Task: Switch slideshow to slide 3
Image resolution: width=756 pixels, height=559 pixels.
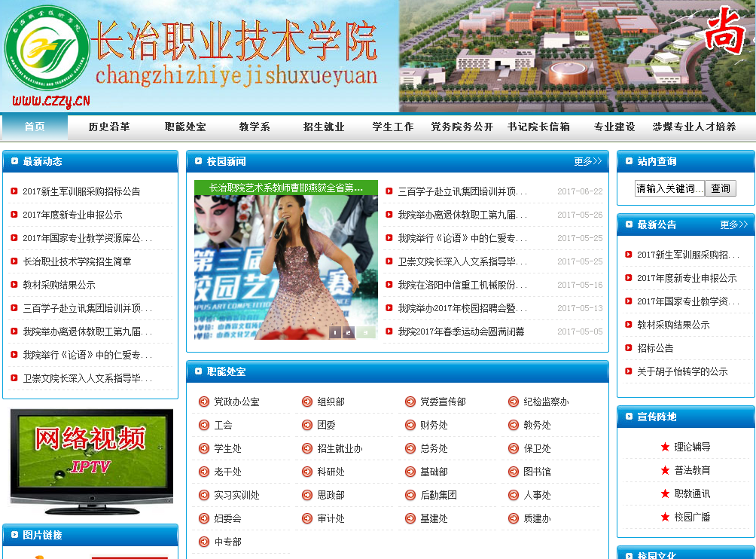Action: point(365,332)
